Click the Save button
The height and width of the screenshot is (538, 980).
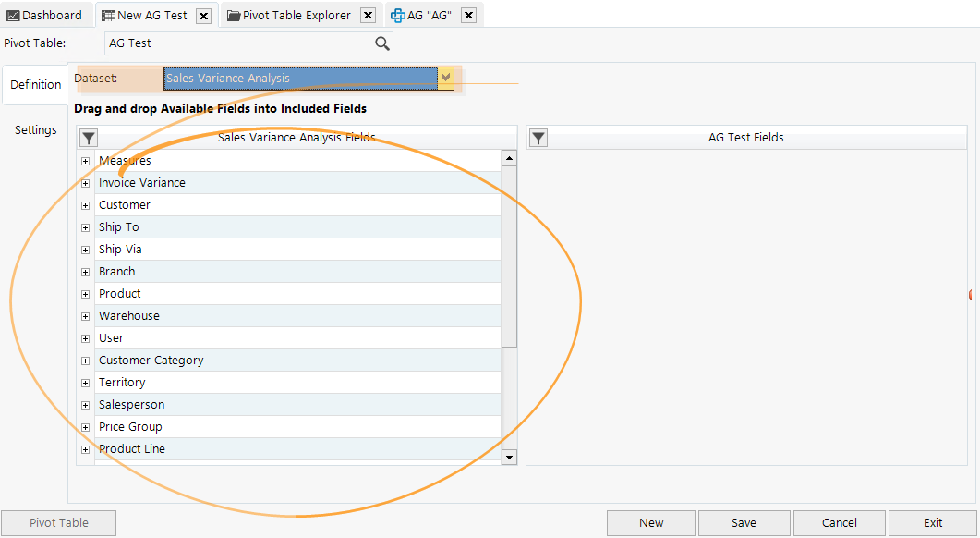point(744,523)
